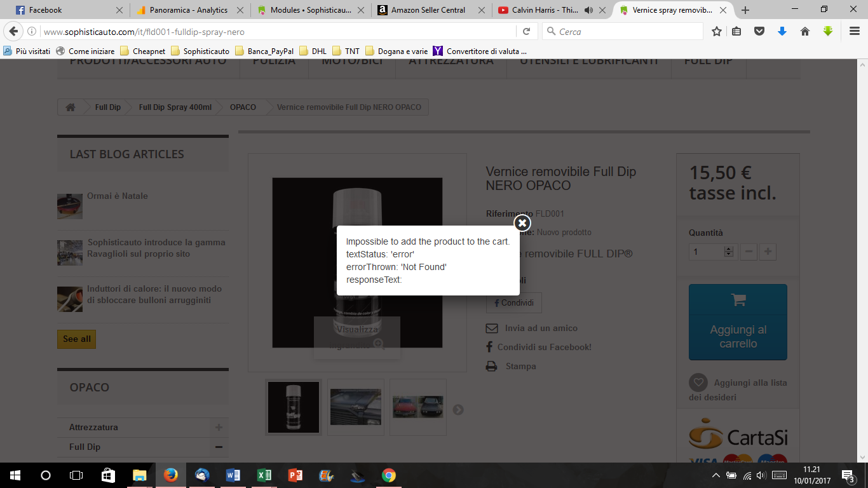This screenshot has height=488, width=868.
Task: Close the Facebook tab
Action: [x=120, y=10]
